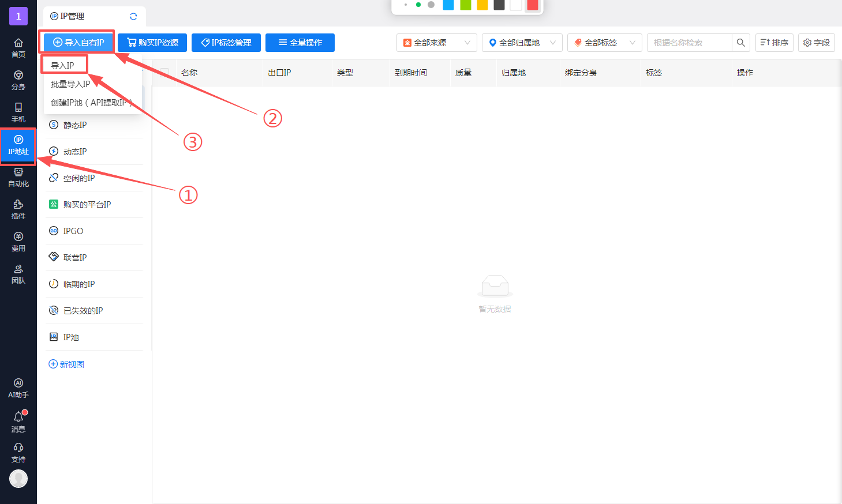
Task: Expand the 全部标签 tag dropdown
Action: click(604, 43)
